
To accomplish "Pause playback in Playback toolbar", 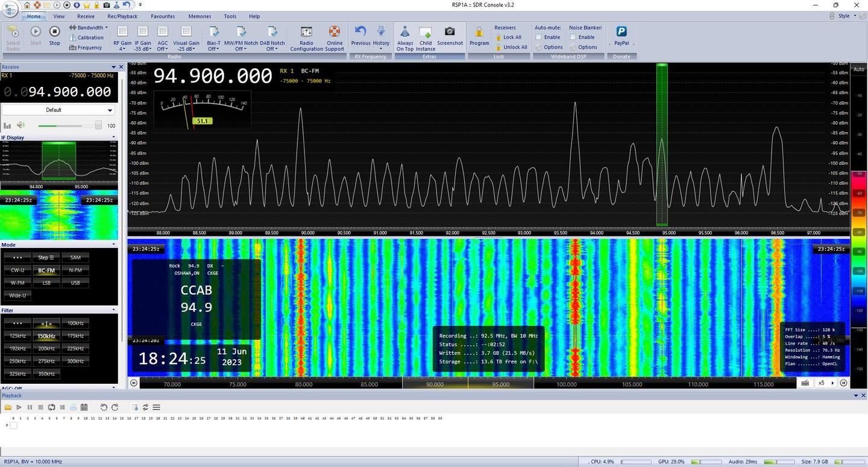I will coord(30,407).
